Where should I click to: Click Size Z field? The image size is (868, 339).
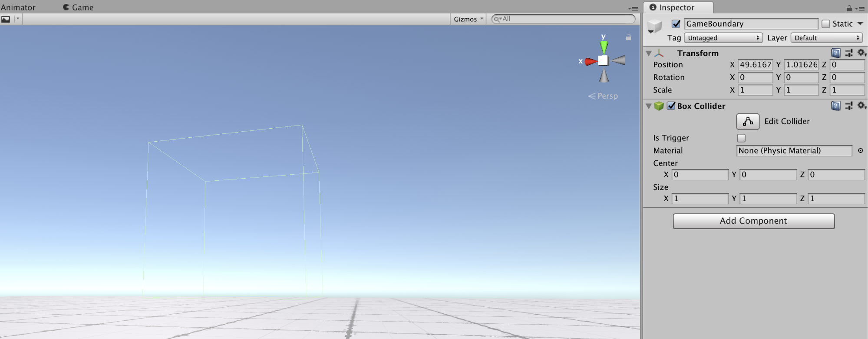click(836, 199)
